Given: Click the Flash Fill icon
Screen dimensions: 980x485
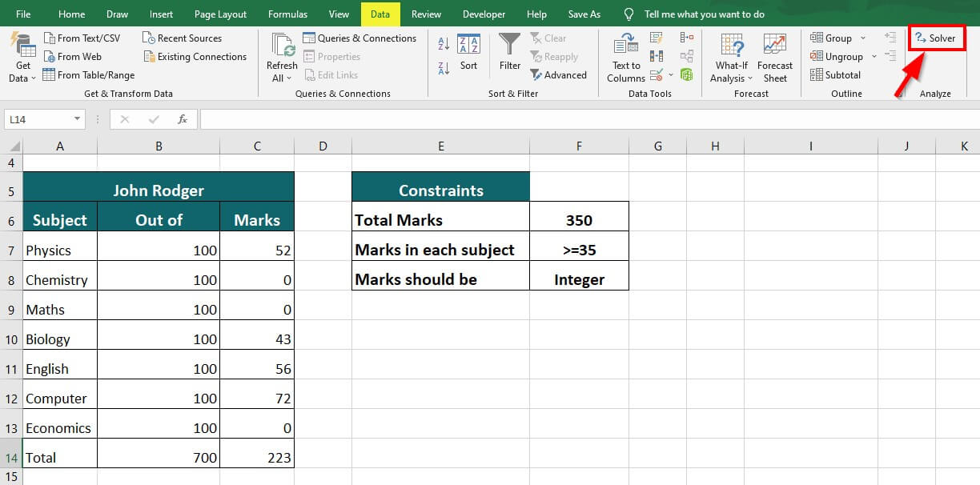Looking at the screenshot, I should [657, 38].
